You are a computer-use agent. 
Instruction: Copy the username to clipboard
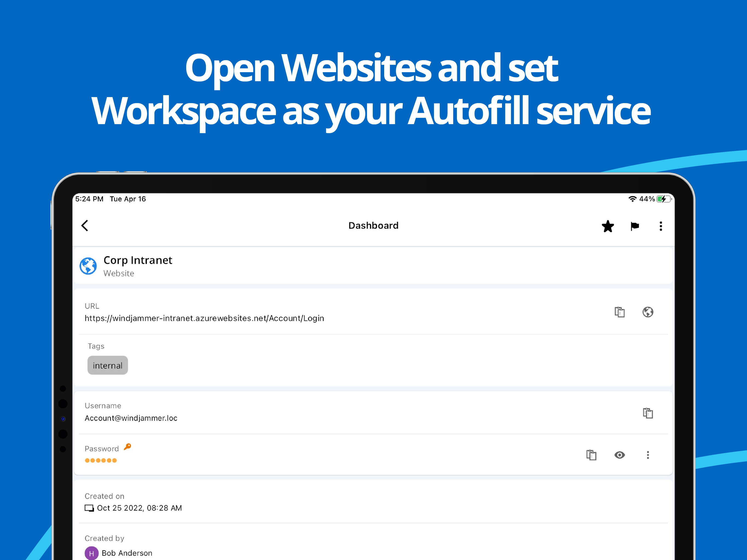pyautogui.click(x=647, y=413)
